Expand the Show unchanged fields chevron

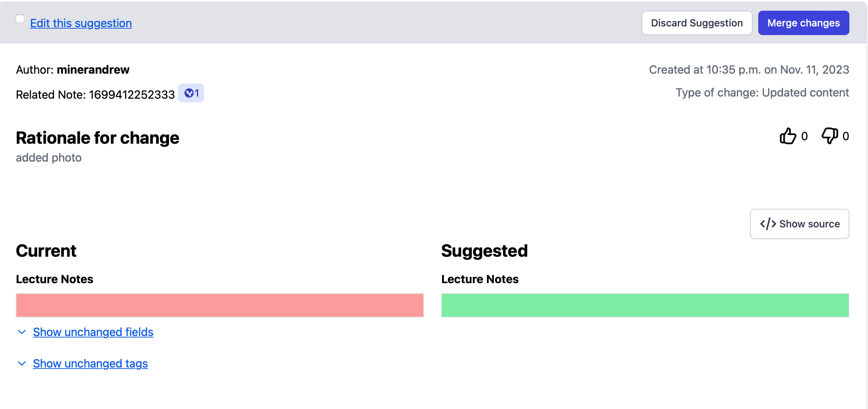pyautogui.click(x=22, y=332)
